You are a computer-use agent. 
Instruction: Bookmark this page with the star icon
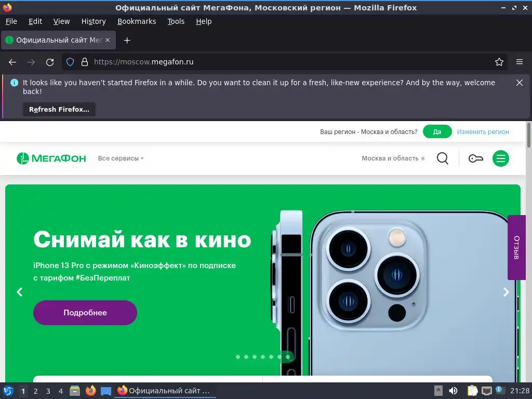(x=499, y=62)
